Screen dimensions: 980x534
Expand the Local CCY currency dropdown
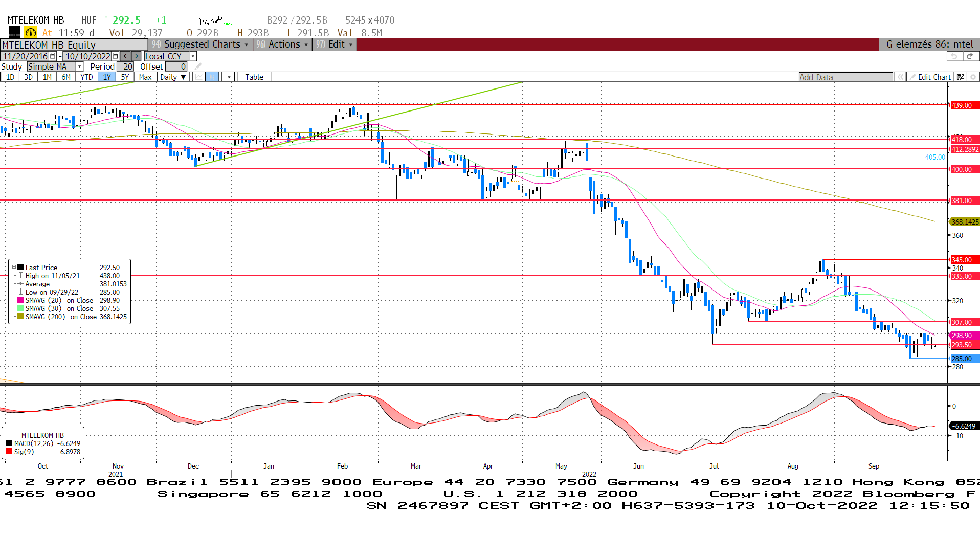pyautogui.click(x=193, y=56)
